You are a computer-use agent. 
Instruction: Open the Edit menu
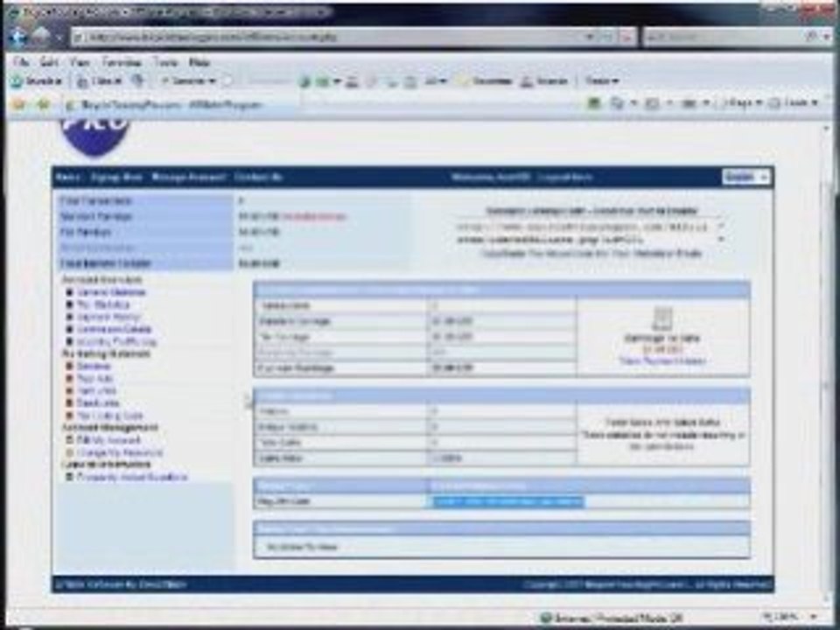(x=49, y=62)
